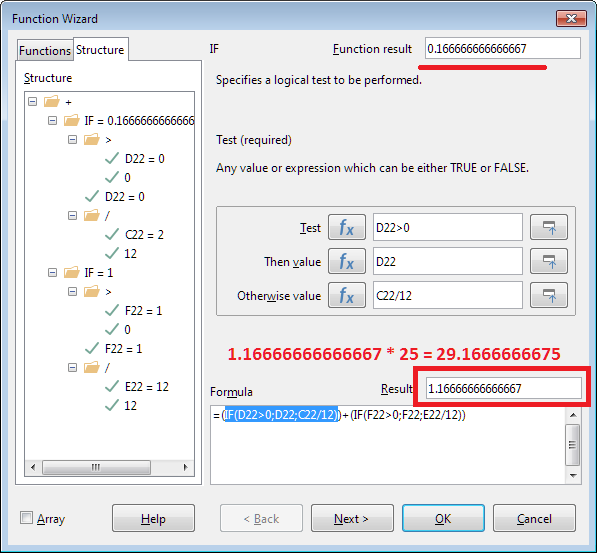Select the C22 = 2 tree item
This screenshot has width=597, height=553.
point(144,235)
